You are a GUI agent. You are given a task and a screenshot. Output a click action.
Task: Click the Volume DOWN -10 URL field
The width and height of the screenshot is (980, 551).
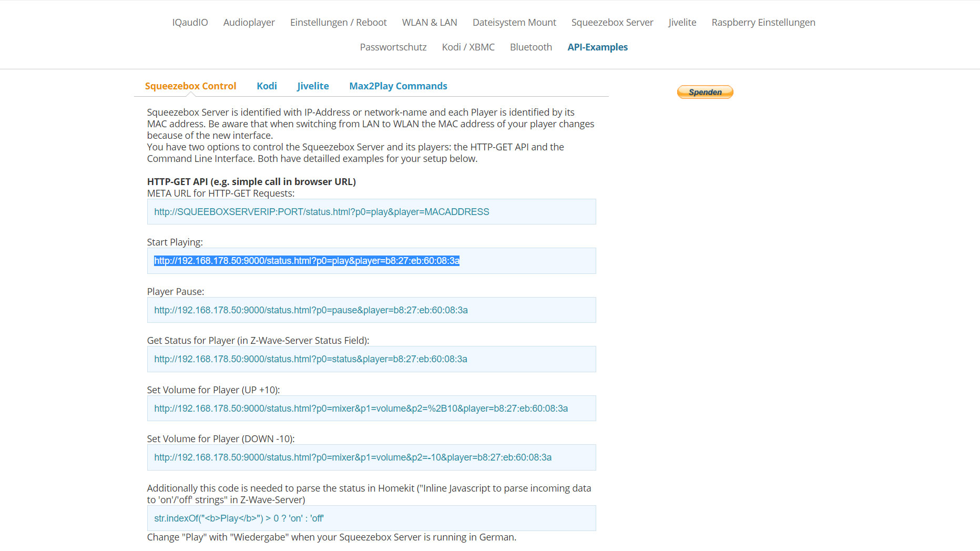[372, 457]
